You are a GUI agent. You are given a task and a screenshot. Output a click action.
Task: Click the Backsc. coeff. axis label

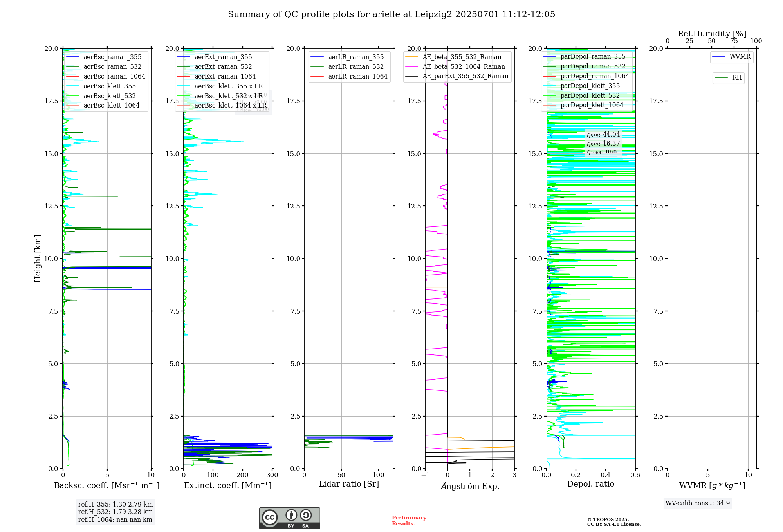[107, 485]
